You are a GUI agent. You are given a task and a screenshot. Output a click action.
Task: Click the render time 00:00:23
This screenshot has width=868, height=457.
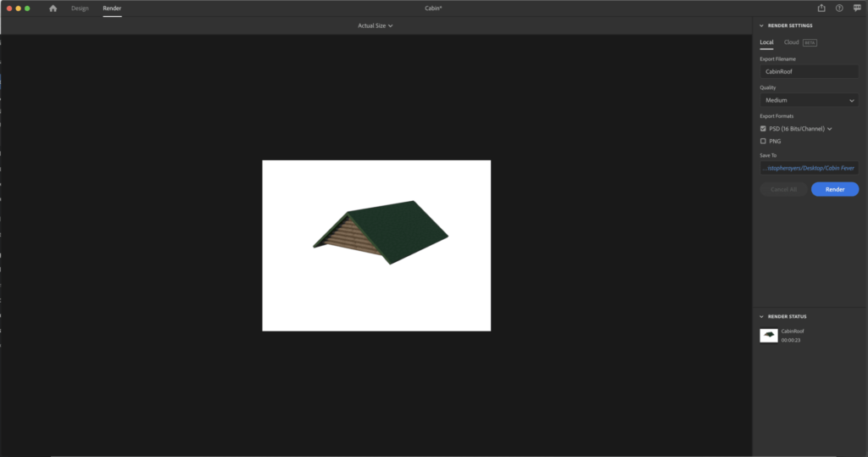[x=791, y=340]
